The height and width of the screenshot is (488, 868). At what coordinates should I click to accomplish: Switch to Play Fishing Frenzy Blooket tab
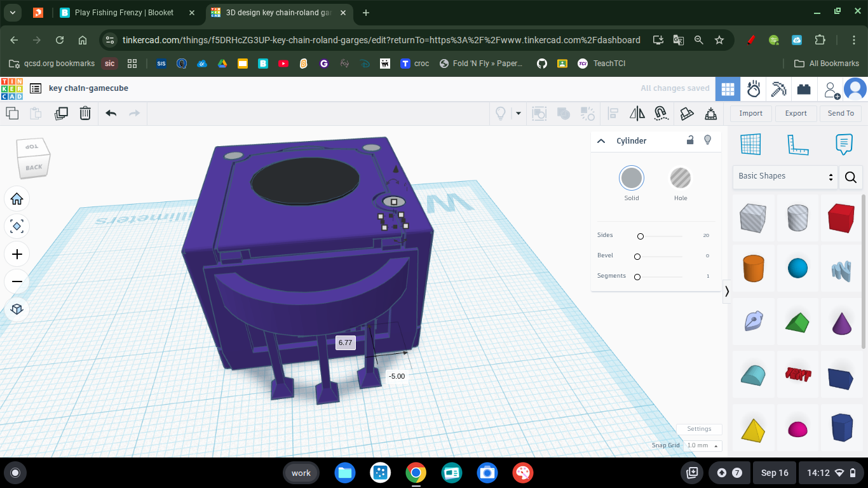click(126, 13)
